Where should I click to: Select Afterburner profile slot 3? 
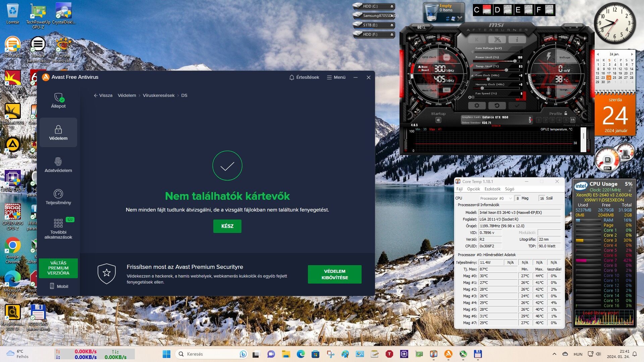tap(552, 120)
